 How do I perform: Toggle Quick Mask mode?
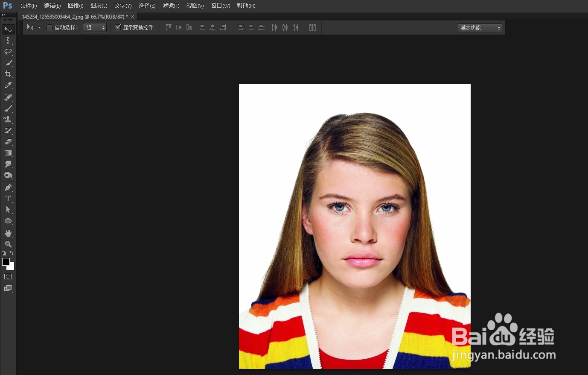pos(8,276)
